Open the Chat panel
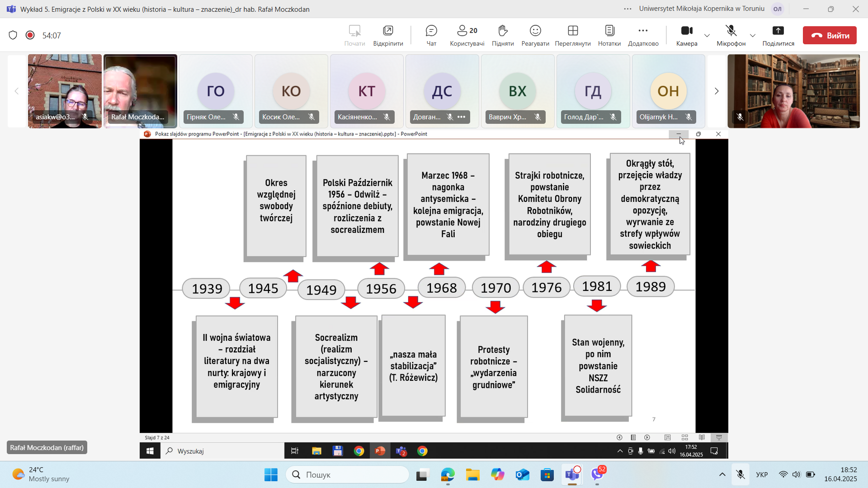 [x=431, y=35]
